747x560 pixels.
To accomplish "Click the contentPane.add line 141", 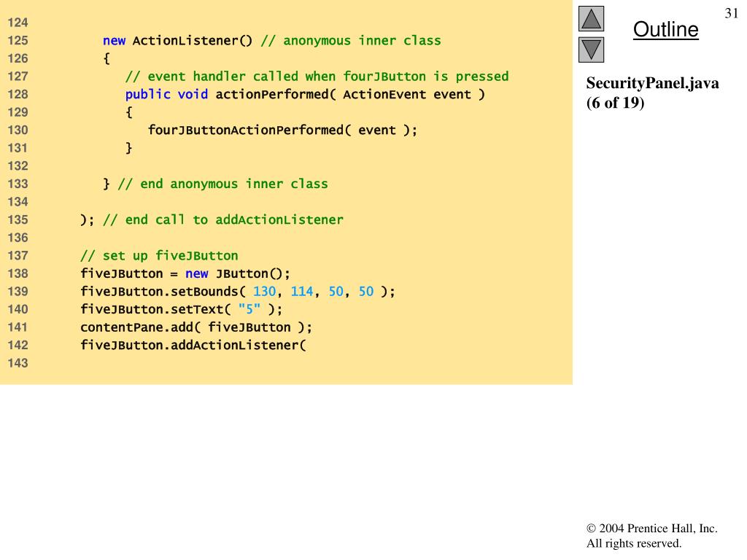I will 196,327.
